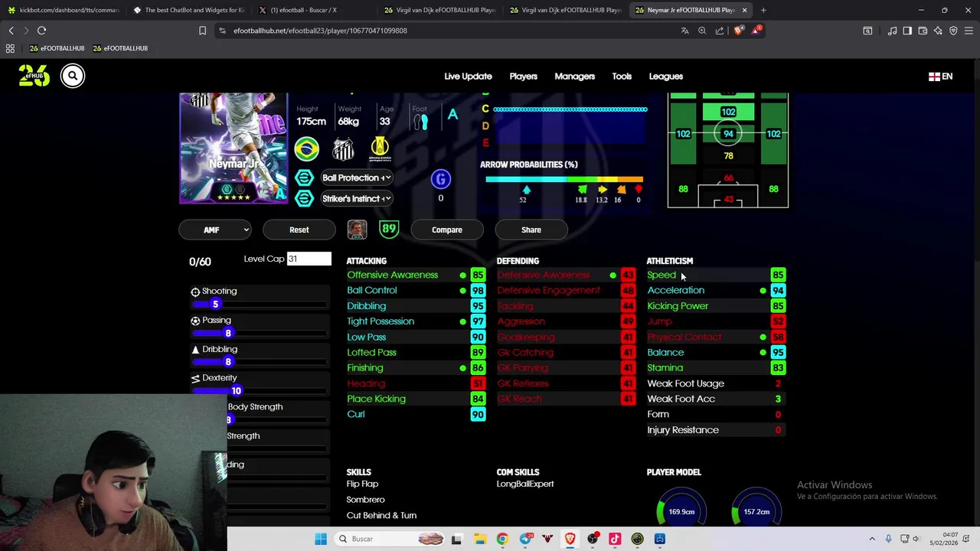Open the Tools menu
The height and width of the screenshot is (551, 980).
(x=622, y=77)
